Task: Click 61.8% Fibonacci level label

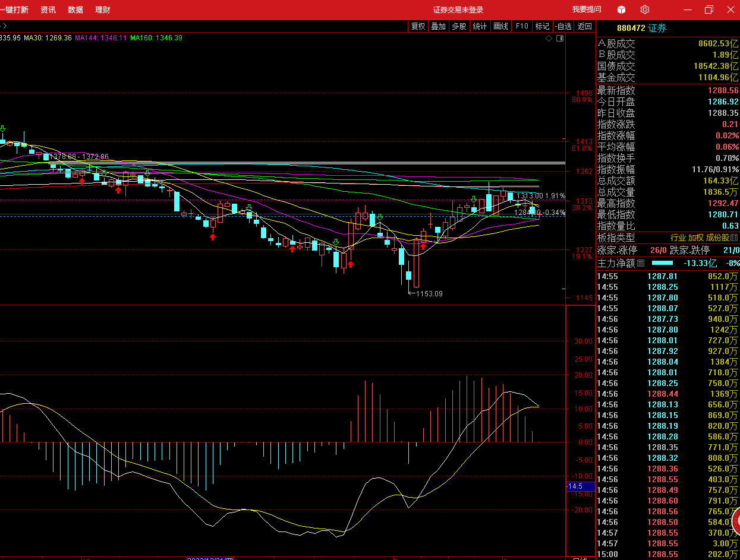Action: 582,148
